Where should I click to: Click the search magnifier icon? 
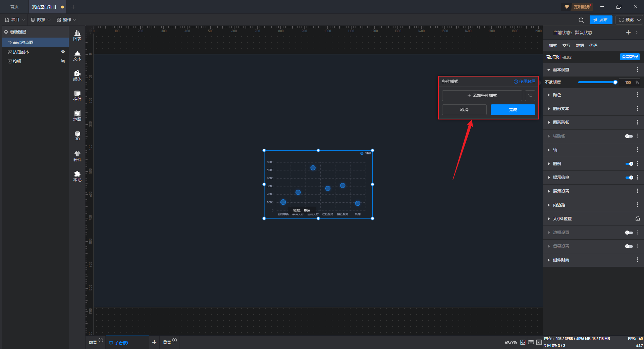pyautogui.click(x=581, y=20)
